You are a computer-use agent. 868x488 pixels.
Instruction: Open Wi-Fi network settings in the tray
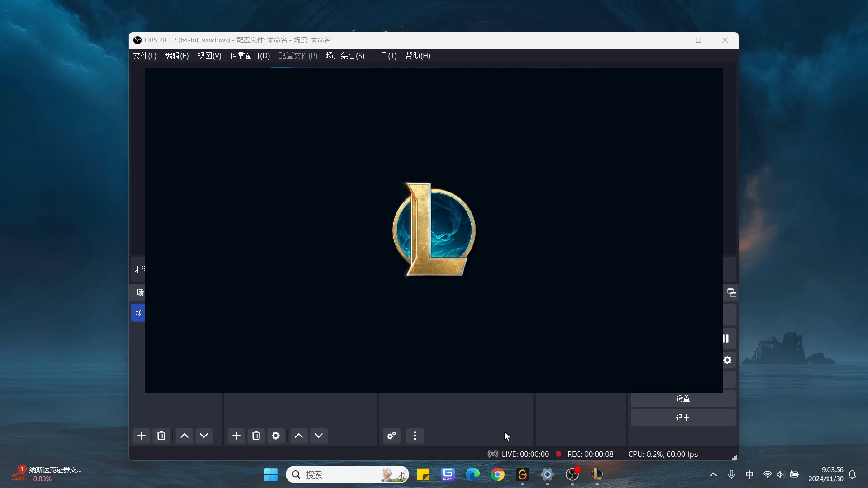click(767, 474)
